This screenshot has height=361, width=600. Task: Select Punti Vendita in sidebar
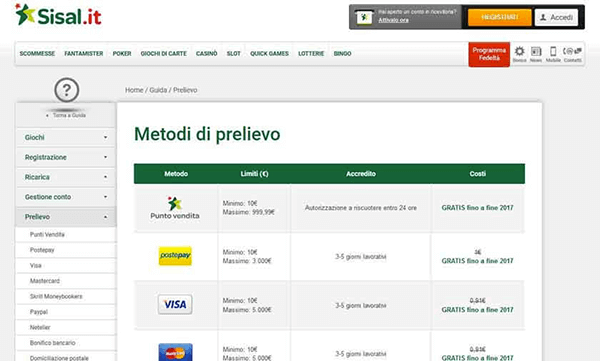(47, 234)
